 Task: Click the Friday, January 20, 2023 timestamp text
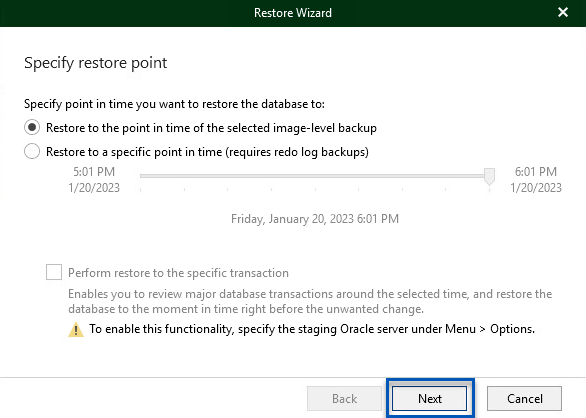315,219
